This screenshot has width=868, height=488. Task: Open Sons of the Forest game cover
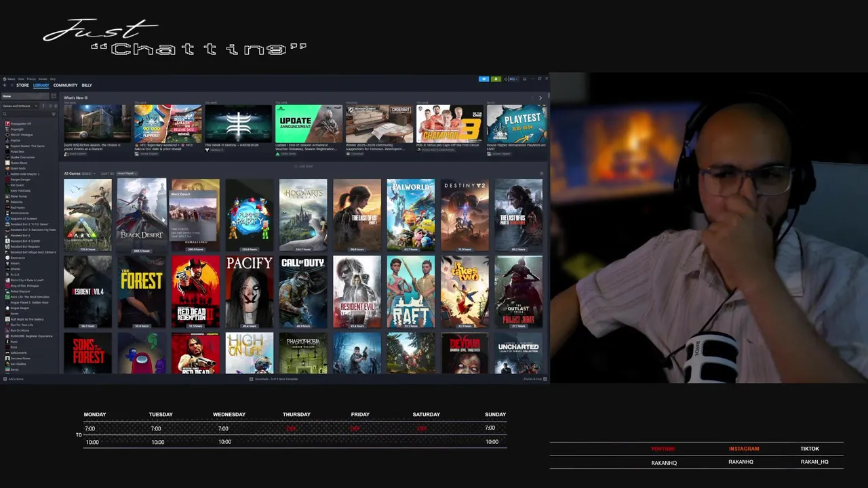coord(87,353)
